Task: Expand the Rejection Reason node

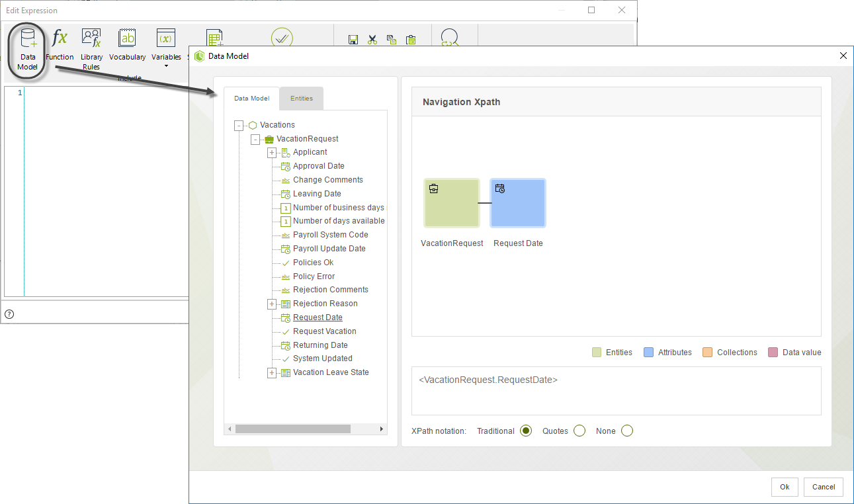Action: 272,304
